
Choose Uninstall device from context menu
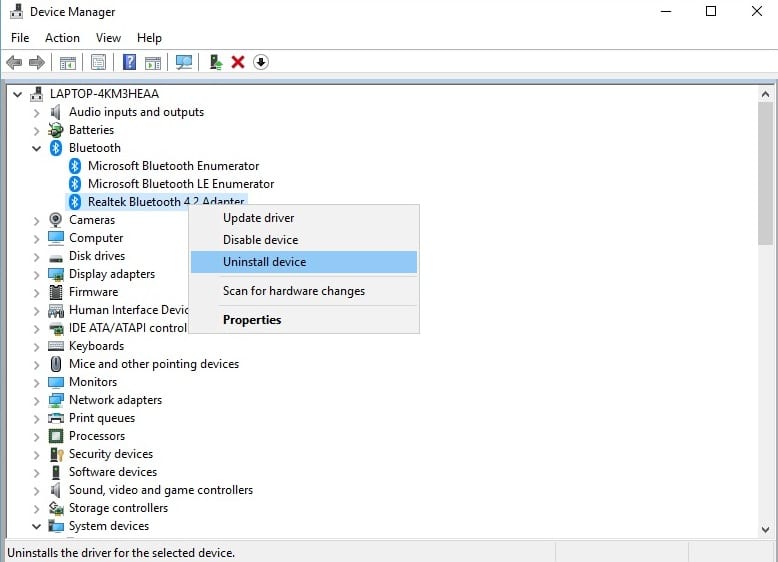(264, 262)
